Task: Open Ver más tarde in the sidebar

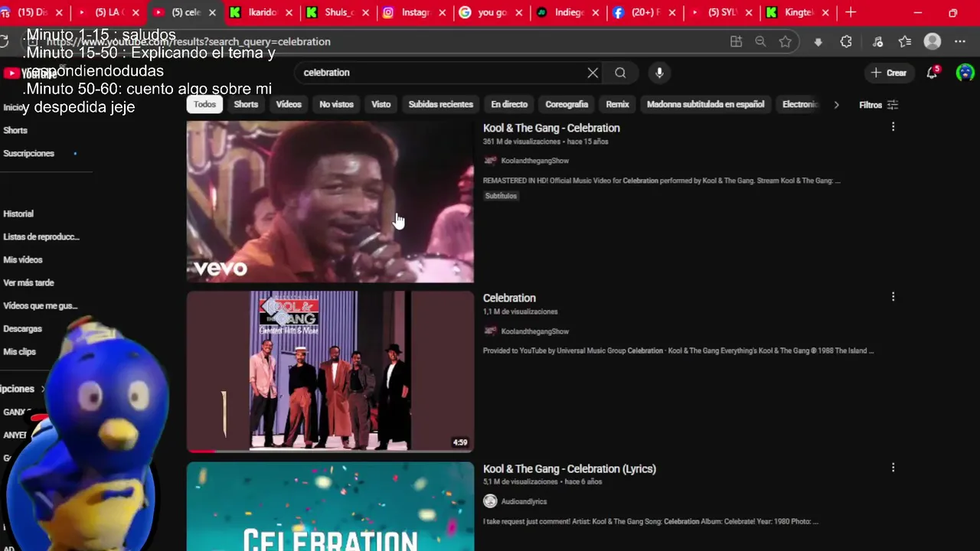Action: [x=29, y=282]
